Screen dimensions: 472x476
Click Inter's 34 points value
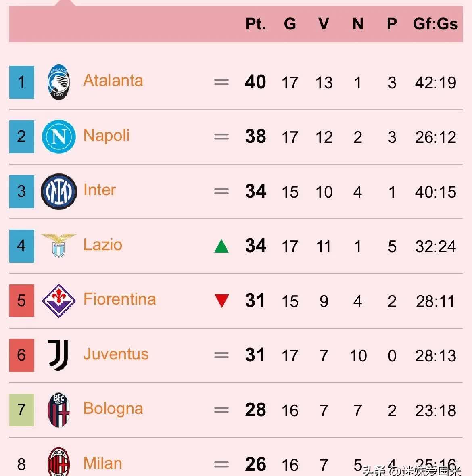(255, 191)
